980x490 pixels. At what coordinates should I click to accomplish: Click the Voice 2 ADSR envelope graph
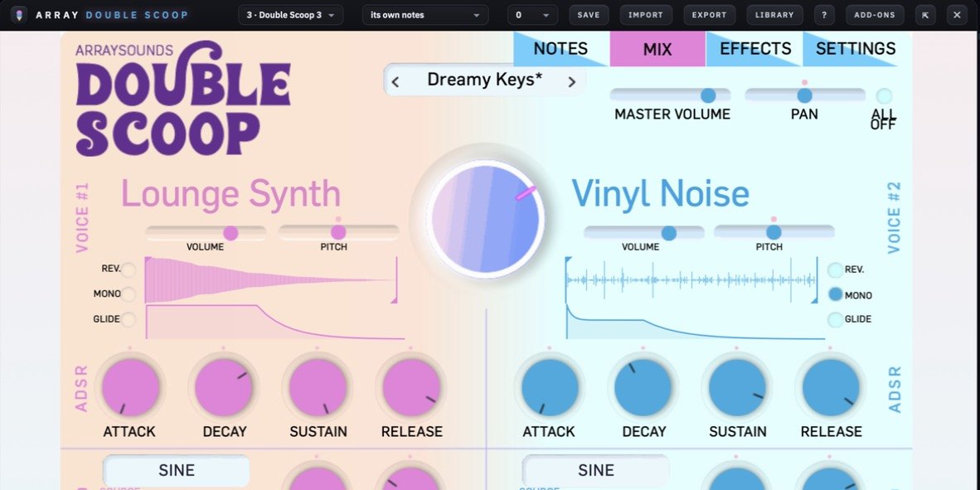695,323
